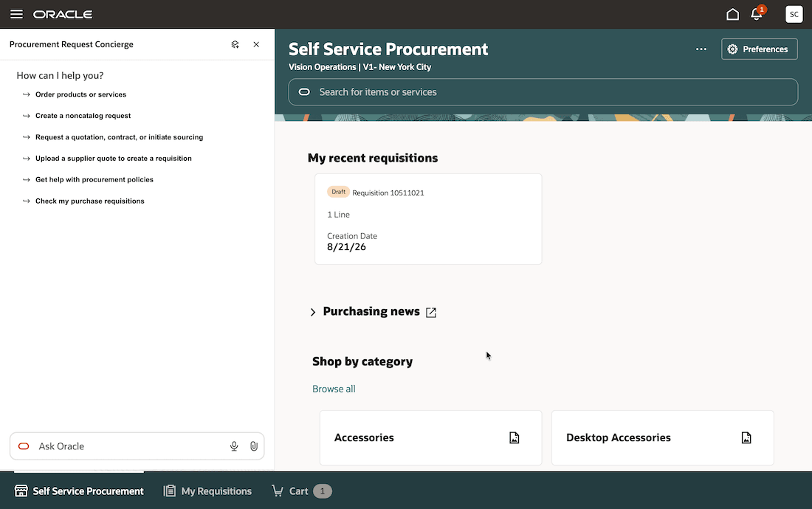Click the 1 Line text
The height and width of the screenshot is (509, 812).
[338, 215]
